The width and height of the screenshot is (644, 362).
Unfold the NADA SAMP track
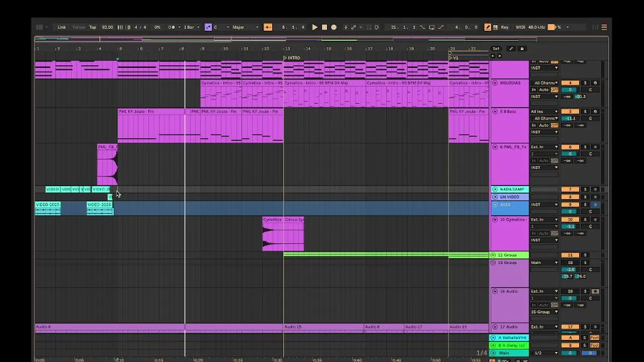495,190
